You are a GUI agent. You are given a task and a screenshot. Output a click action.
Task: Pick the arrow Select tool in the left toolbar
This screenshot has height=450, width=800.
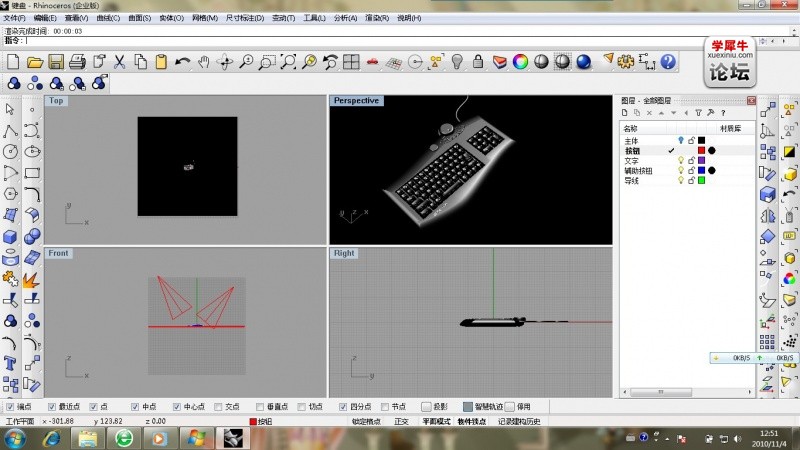tap(10, 109)
